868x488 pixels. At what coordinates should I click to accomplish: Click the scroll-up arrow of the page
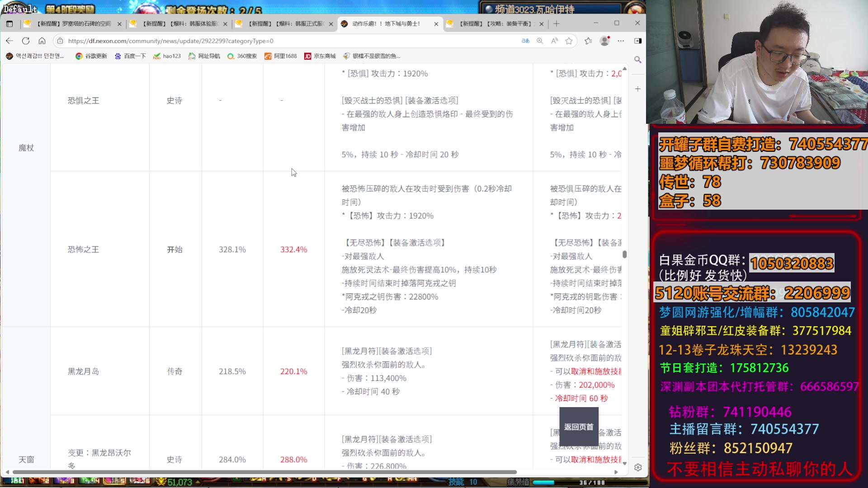coord(624,69)
